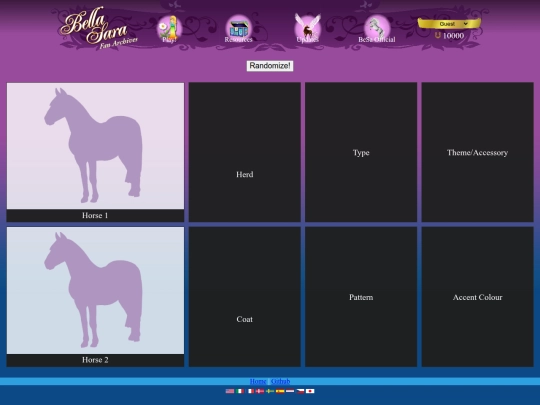Switch language with the Italian flag
This screenshot has width=540, height=405.
[x=240, y=391]
